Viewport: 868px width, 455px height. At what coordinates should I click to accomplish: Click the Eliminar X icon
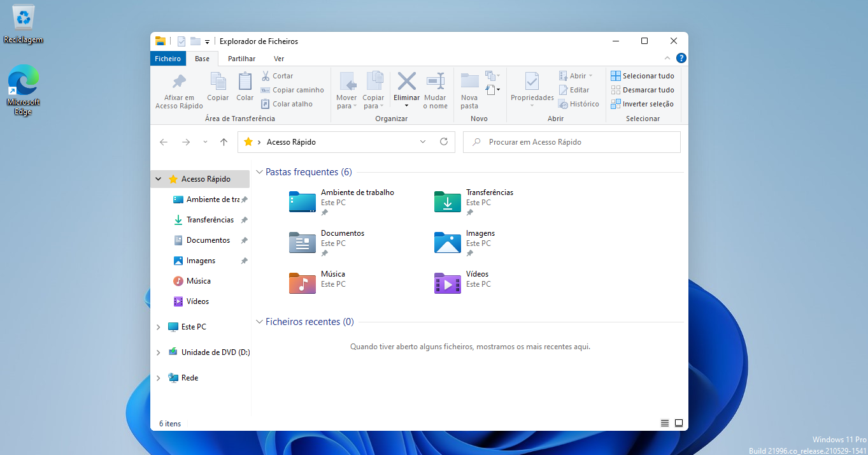click(x=406, y=81)
